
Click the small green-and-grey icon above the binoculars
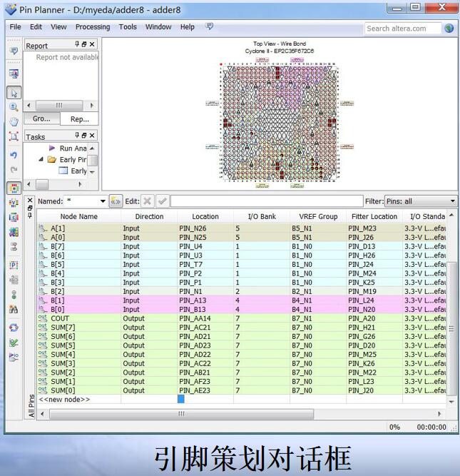[x=14, y=295]
